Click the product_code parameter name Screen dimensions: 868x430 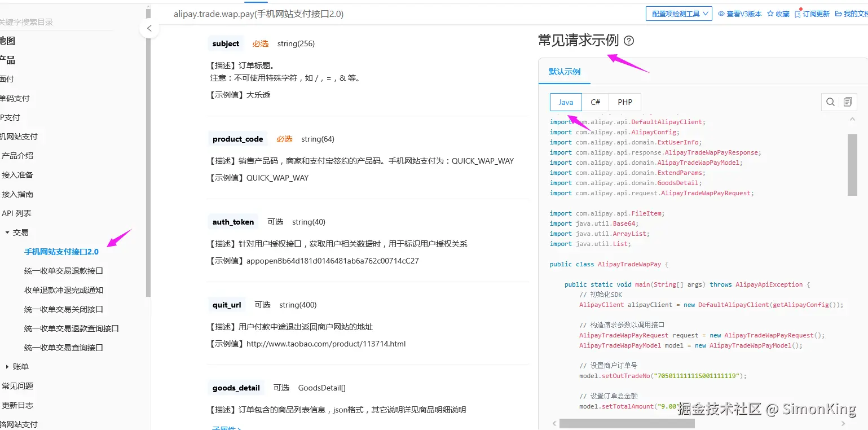pos(237,139)
